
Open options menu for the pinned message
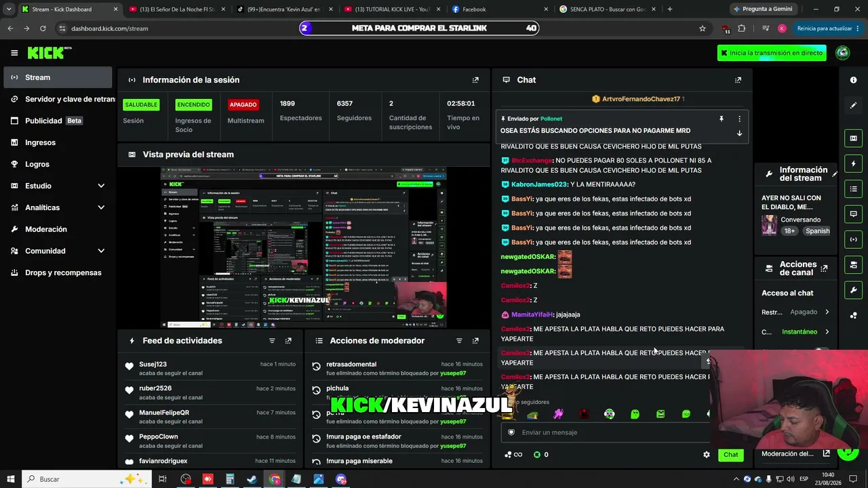click(x=739, y=119)
